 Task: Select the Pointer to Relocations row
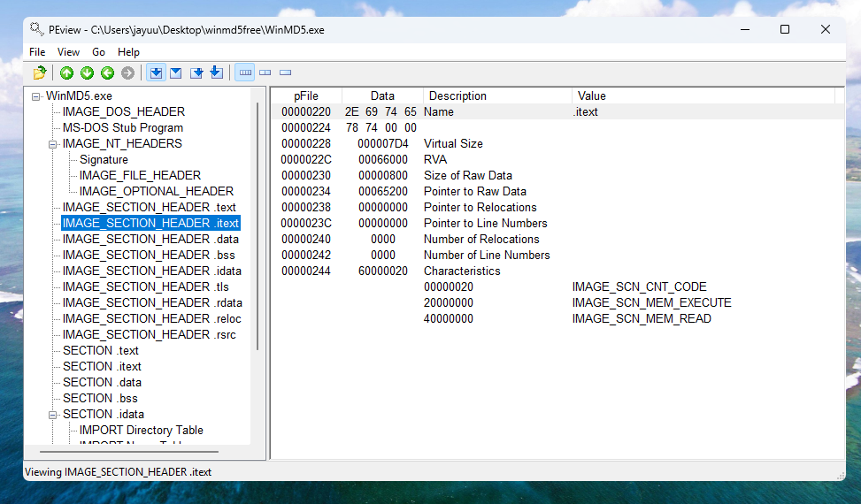pos(557,207)
